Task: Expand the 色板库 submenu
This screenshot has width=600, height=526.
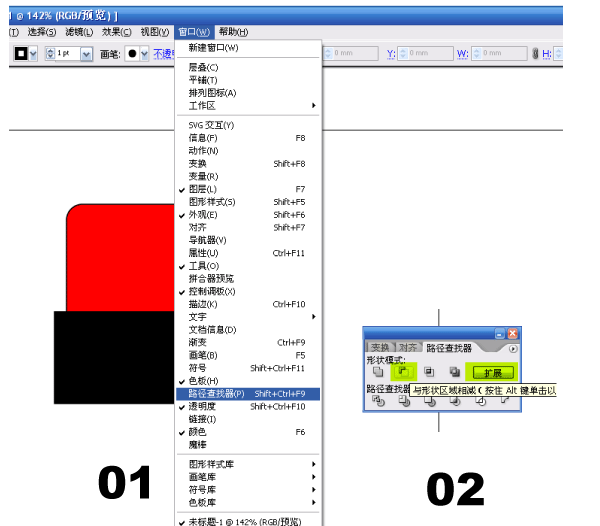Action: (x=248, y=503)
